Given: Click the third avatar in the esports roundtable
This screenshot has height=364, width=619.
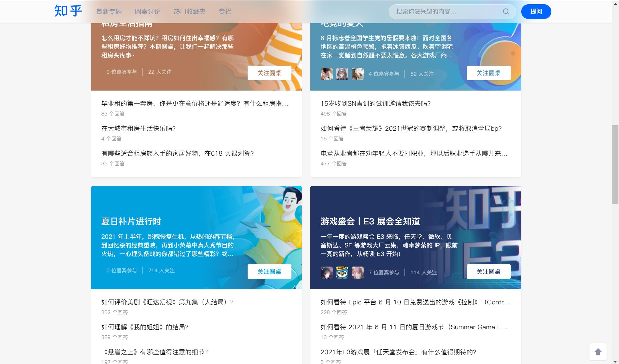Looking at the screenshot, I should point(357,74).
